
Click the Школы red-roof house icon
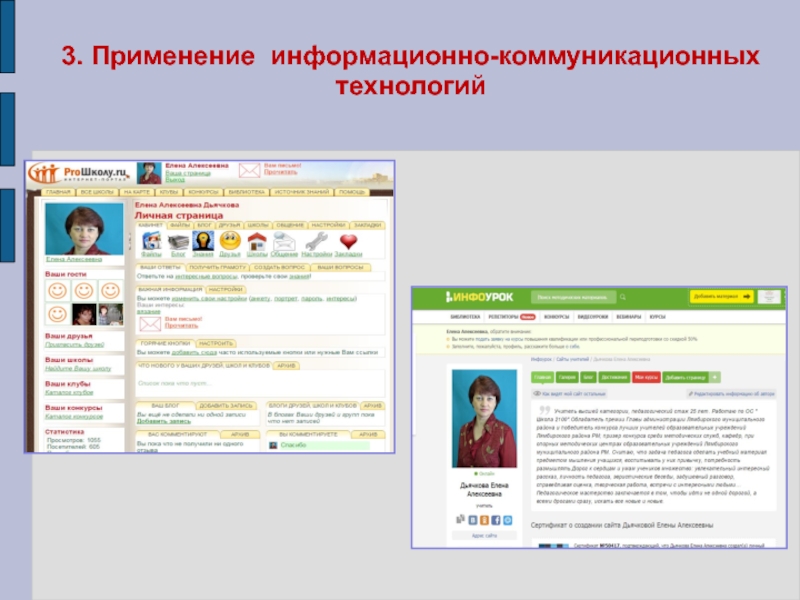tap(257, 241)
